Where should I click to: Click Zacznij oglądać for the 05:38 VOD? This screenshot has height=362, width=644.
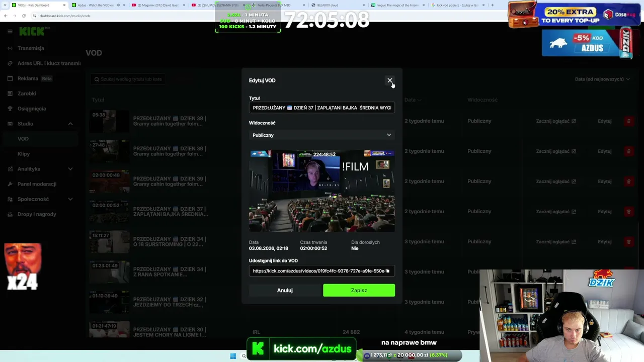(x=555, y=121)
